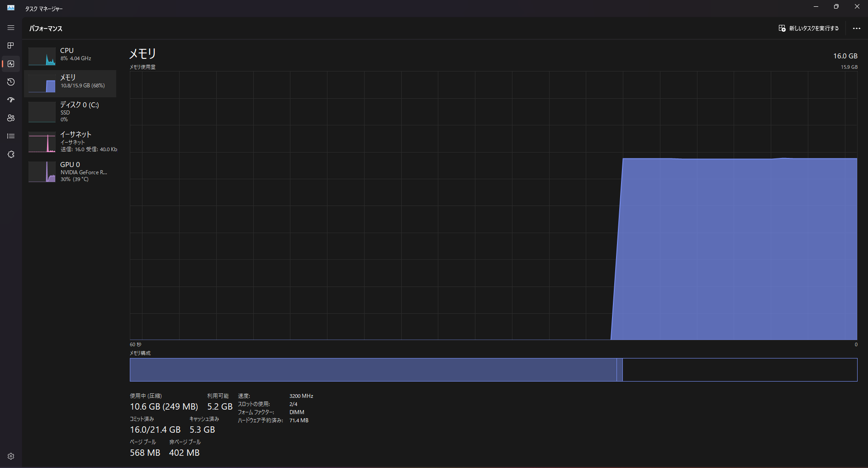Viewport: 868px width, 468px height.
Task: Restore down the Task Manager window
Action: (x=836, y=7)
